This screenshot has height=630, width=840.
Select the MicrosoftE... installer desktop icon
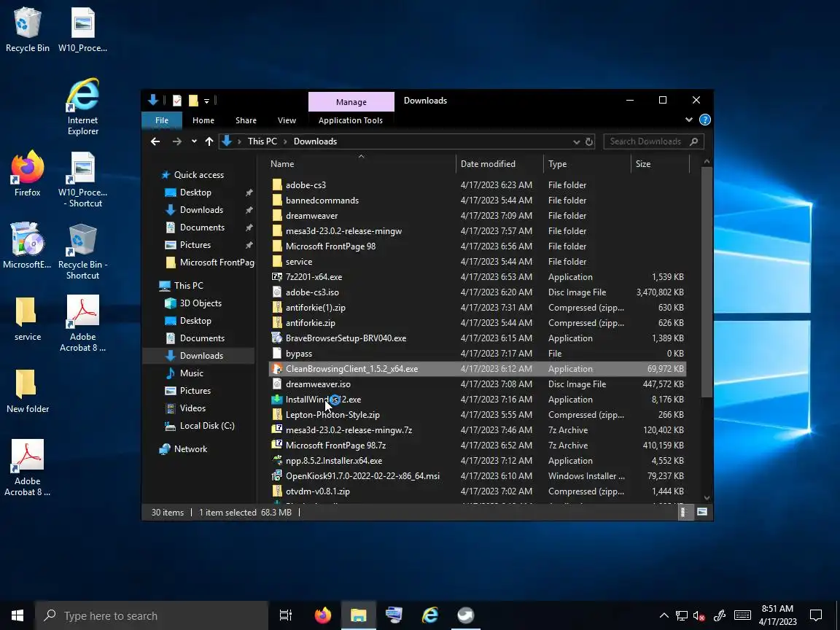27,245
